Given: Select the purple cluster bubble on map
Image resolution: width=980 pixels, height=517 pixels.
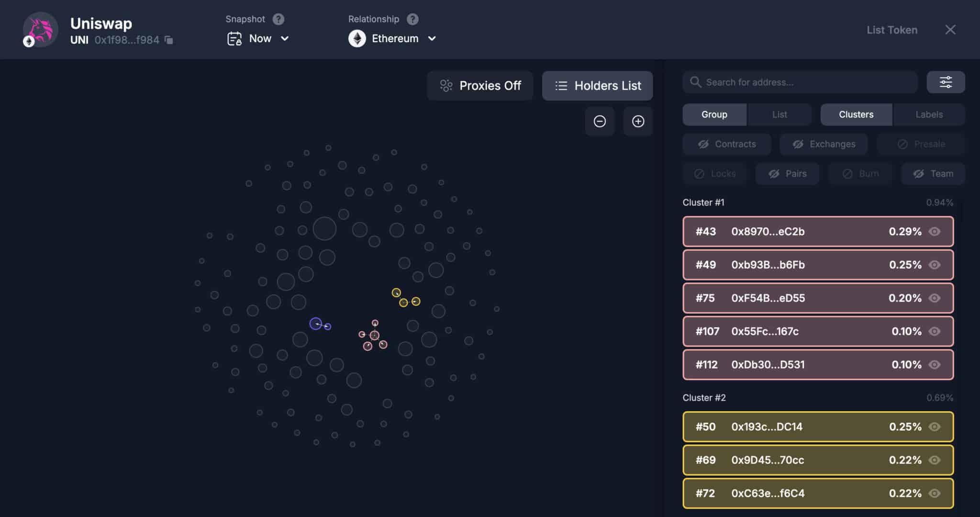Looking at the screenshot, I should click(316, 324).
